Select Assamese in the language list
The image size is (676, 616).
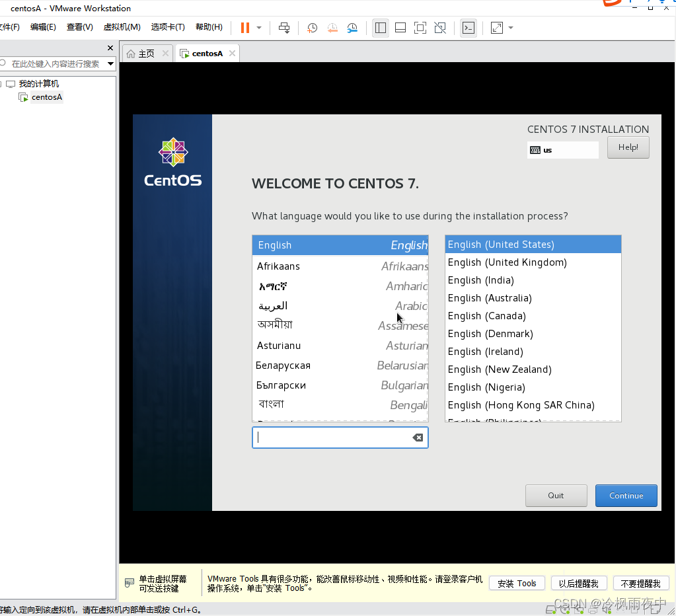340,325
